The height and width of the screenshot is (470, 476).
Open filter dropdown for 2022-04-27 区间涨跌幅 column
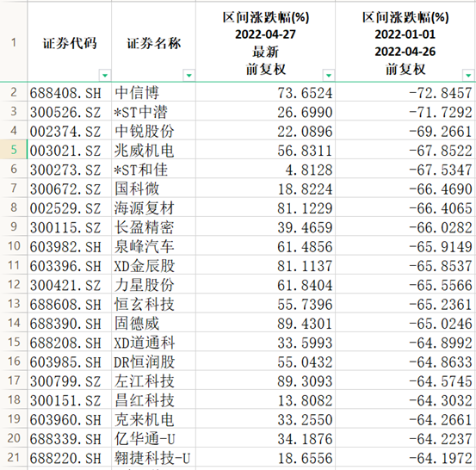[x=328, y=75]
